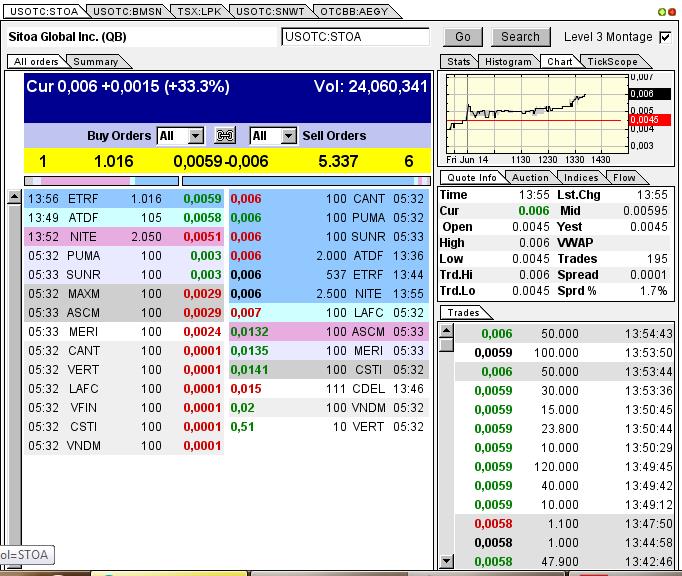The height and width of the screenshot is (576, 682).
Task: Click the Go button
Action: (x=463, y=37)
